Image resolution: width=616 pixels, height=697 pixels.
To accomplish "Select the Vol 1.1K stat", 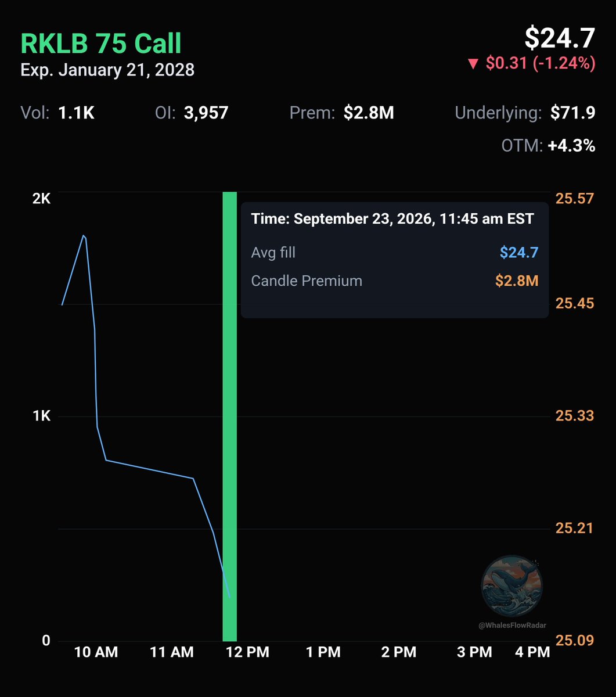I will (57, 113).
